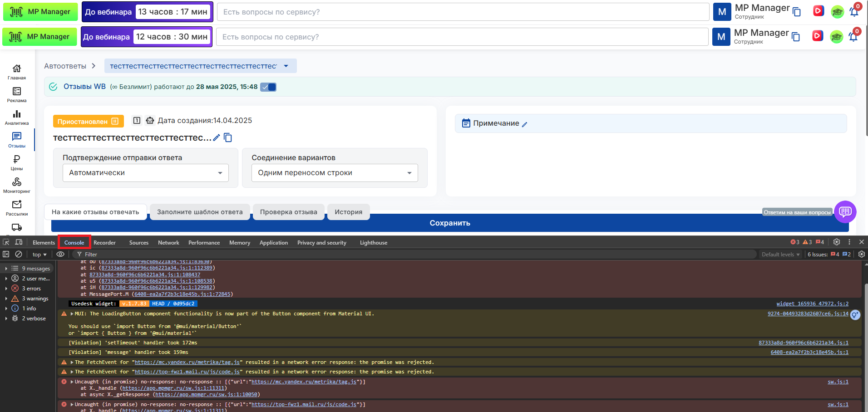Click the clear console icon in DevTools

[19, 255]
